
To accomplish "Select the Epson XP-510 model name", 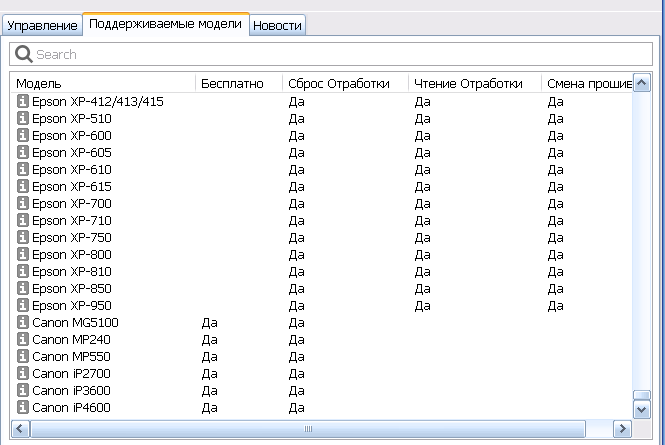I will (x=72, y=118).
